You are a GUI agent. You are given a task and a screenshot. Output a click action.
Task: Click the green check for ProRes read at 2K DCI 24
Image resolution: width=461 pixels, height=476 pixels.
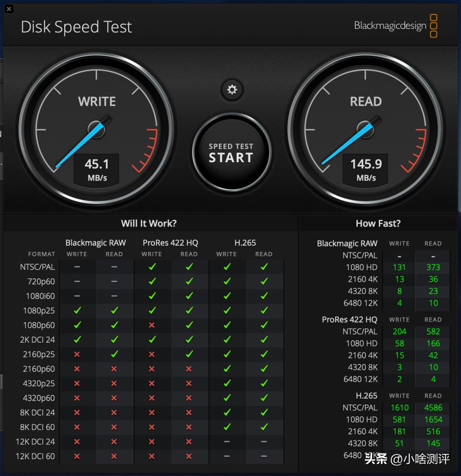pyautogui.click(x=189, y=339)
